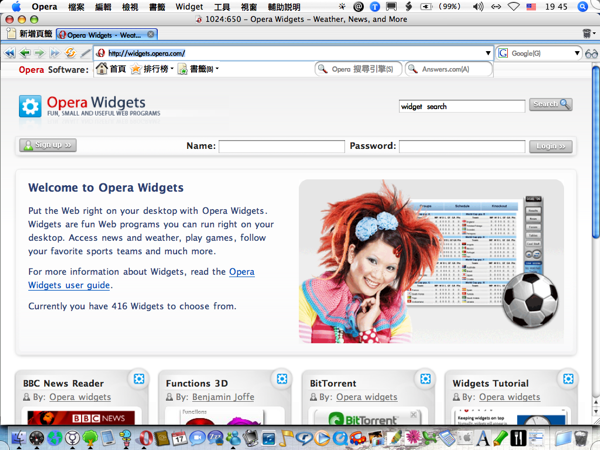Open Finder from the dock
This screenshot has width=600, height=450.
[x=18, y=438]
